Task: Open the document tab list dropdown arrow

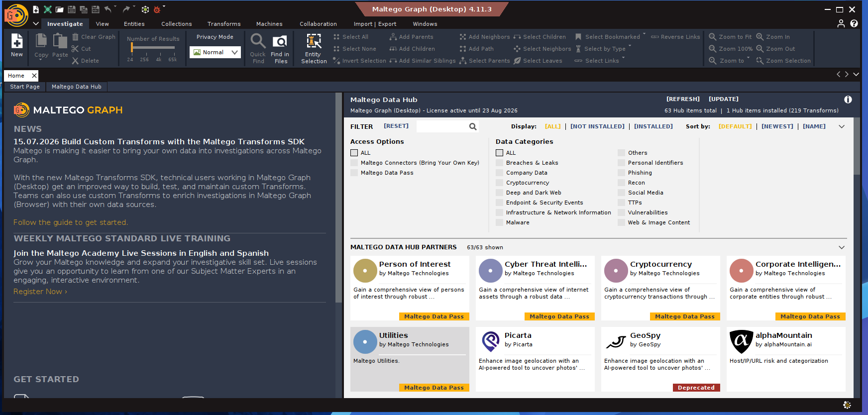Action: point(856,74)
